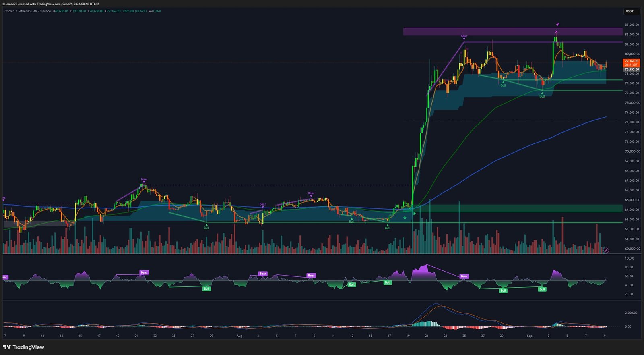The height and width of the screenshot is (355, 644).
Task: Click the 2,000.00 level on MACD scale
Action: click(x=631, y=313)
